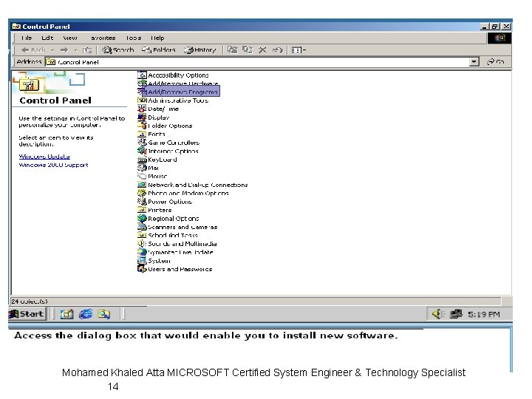Follow the Windows 2000 Support link
The image size is (532, 399).
[x=53, y=165]
